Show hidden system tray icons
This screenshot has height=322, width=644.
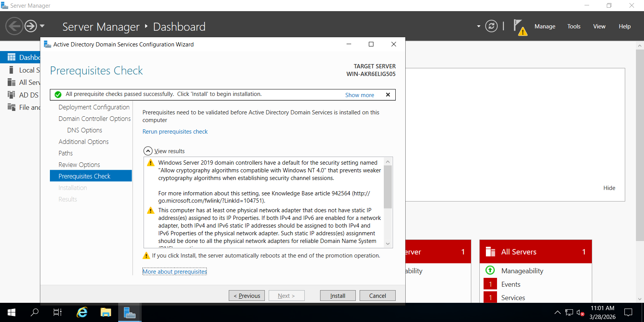click(557, 312)
